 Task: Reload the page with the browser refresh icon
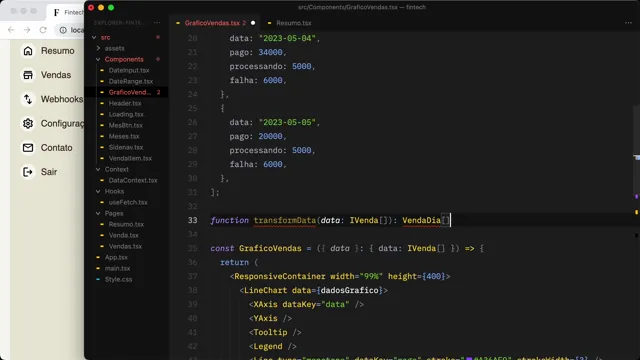43,30
